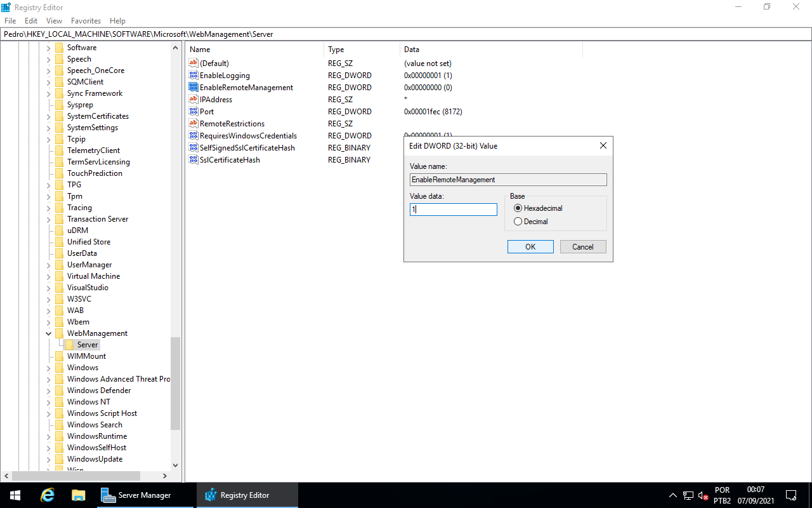Expand the Tcpip registry key

click(48, 138)
